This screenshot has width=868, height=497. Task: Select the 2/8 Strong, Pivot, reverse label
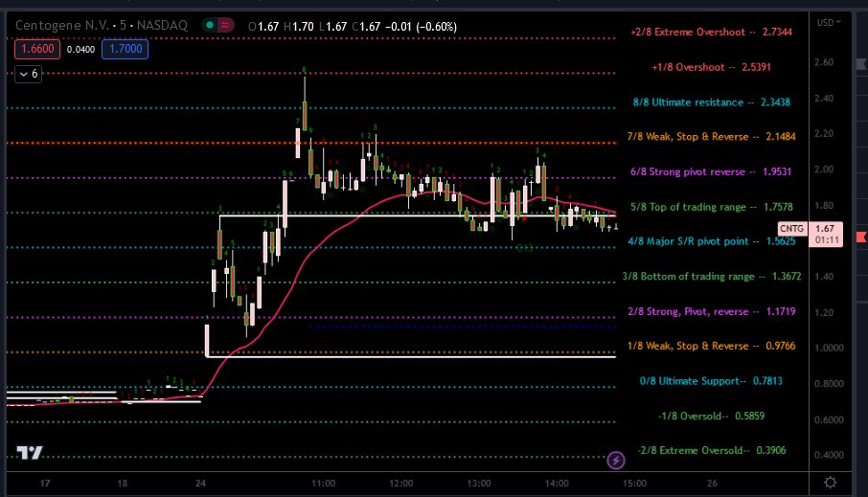(711, 311)
